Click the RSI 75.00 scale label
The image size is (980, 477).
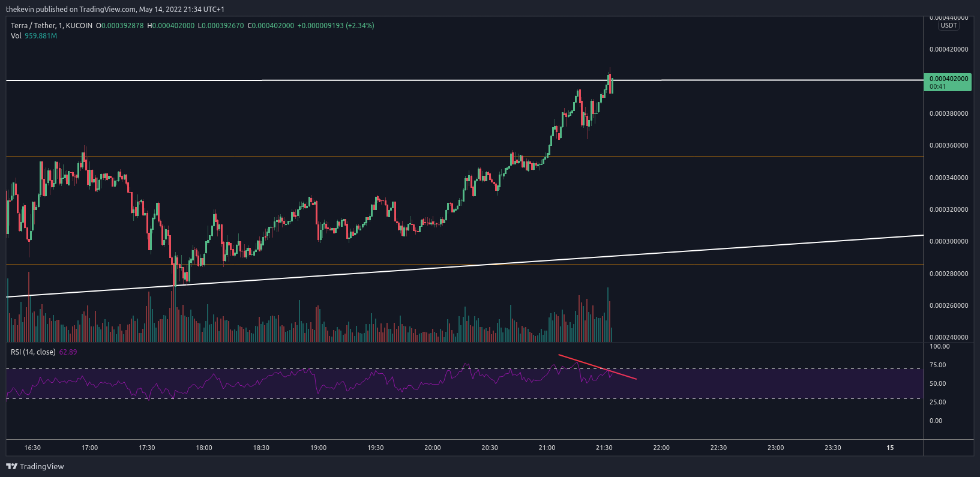click(x=938, y=365)
